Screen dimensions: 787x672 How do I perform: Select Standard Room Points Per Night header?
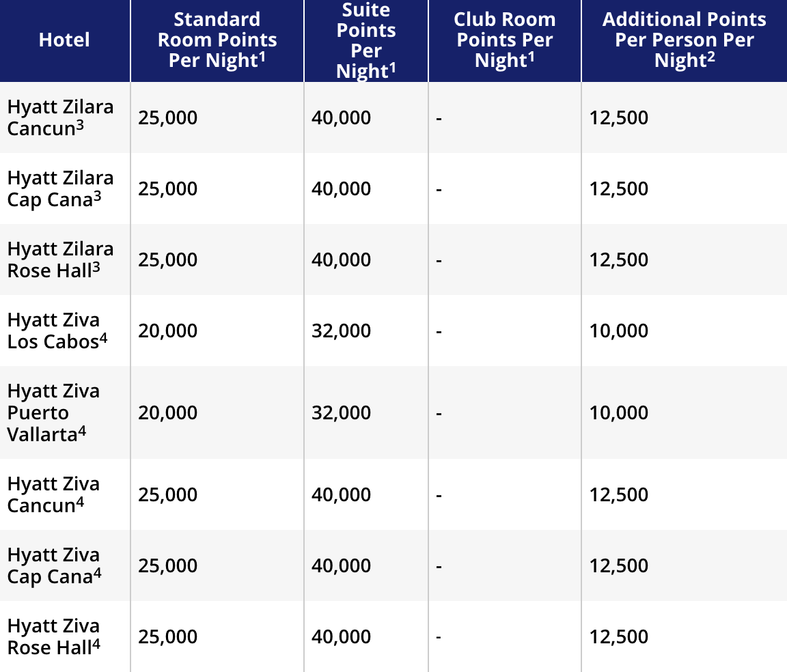[217, 40]
